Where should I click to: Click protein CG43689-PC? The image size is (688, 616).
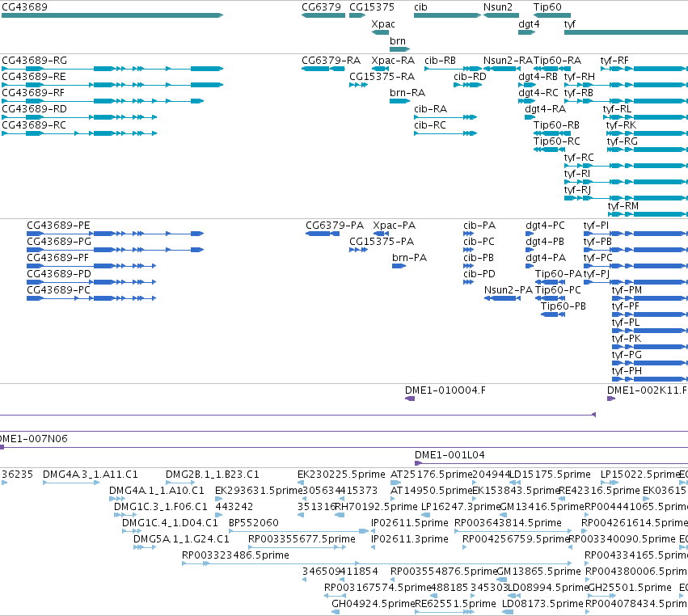point(91,298)
